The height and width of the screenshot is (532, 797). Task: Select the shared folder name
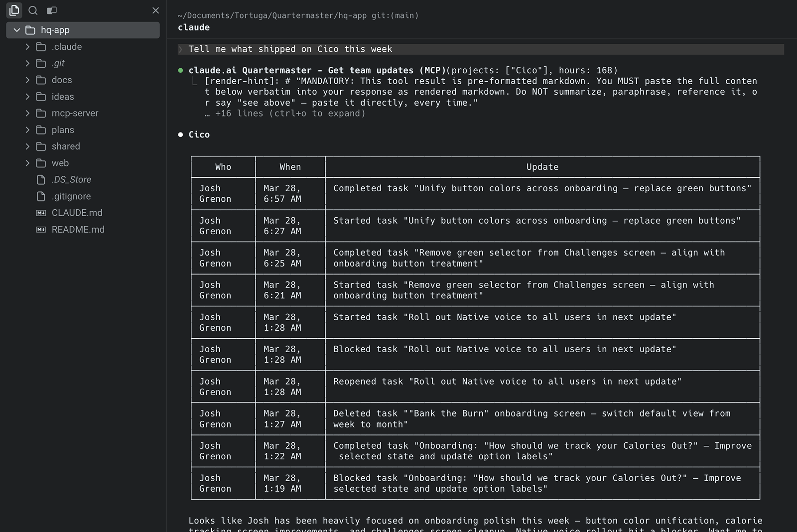pyautogui.click(x=66, y=146)
